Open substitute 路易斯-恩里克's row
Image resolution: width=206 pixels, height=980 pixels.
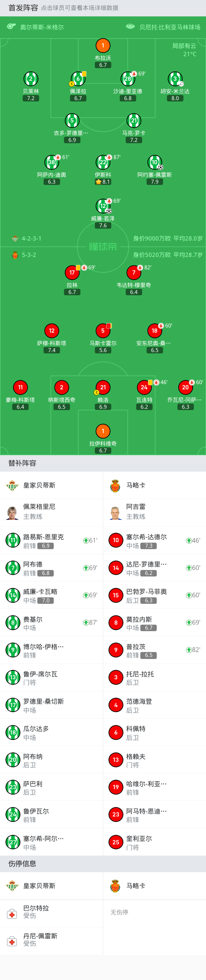51,540
